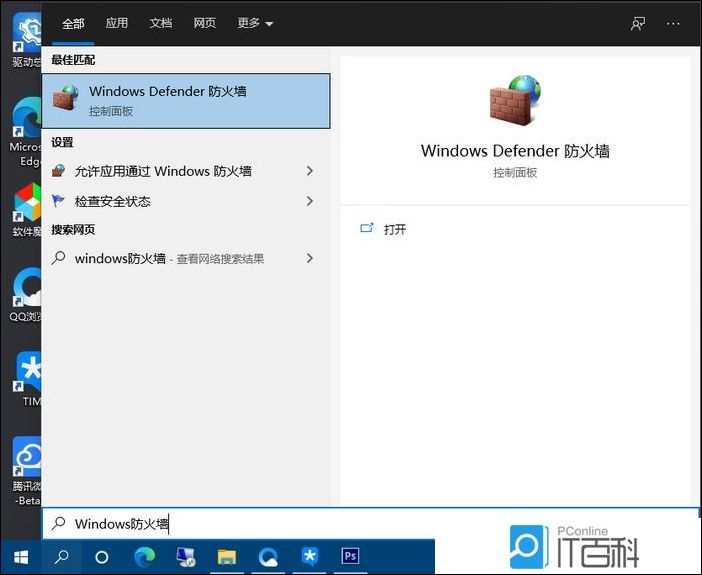Click the magnifier icon in search box
This screenshot has width=702, height=575.
(59, 523)
